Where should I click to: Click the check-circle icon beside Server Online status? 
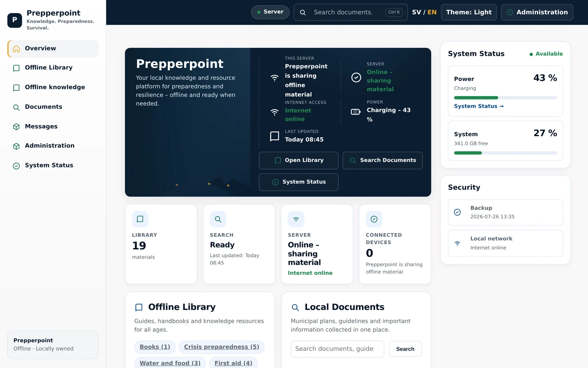(x=356, y=77)
